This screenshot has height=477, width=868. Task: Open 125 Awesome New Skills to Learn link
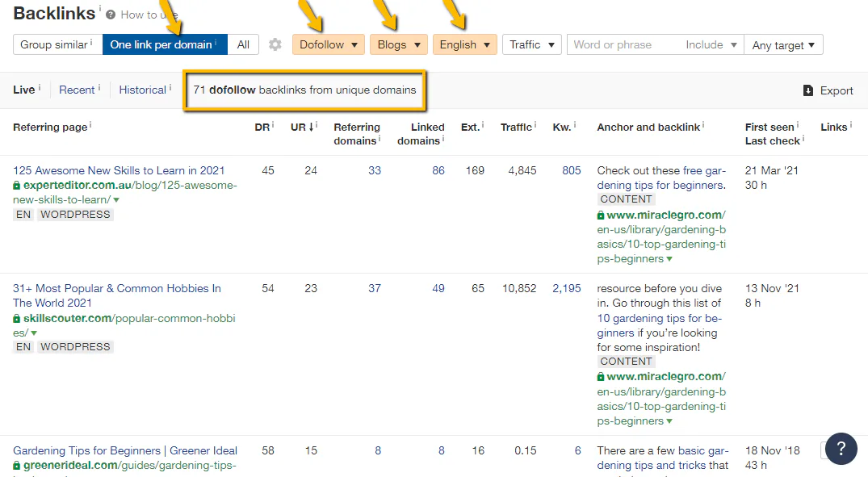tap(119, 170)
